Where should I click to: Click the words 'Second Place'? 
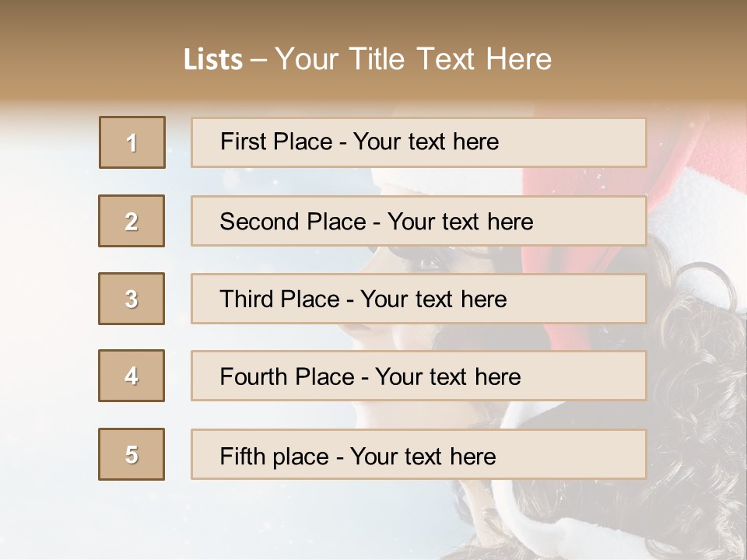click(293, 222)
